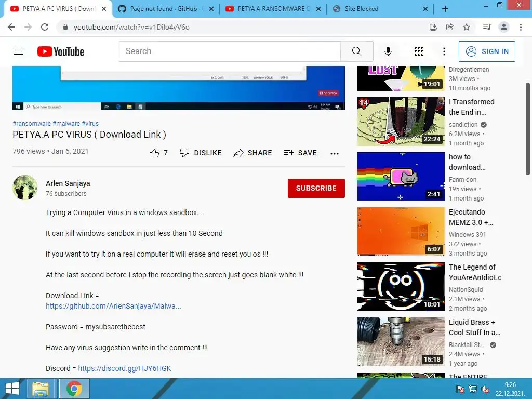Click the DISLIKE thumbs down button

click(200, 153)
